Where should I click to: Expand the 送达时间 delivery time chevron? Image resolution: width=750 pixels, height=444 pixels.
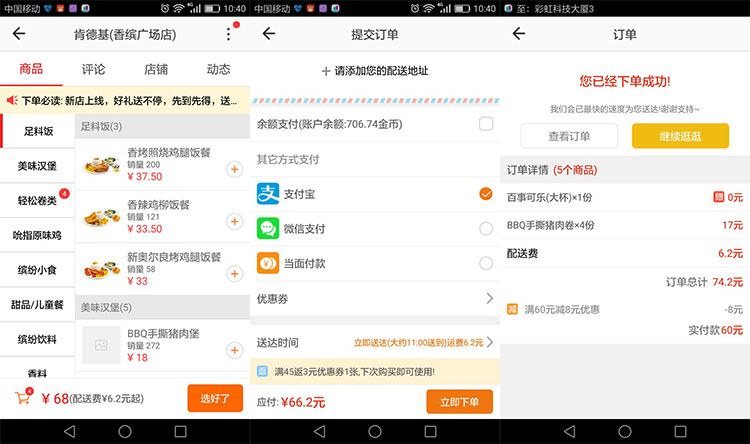(x=489, y=342)
